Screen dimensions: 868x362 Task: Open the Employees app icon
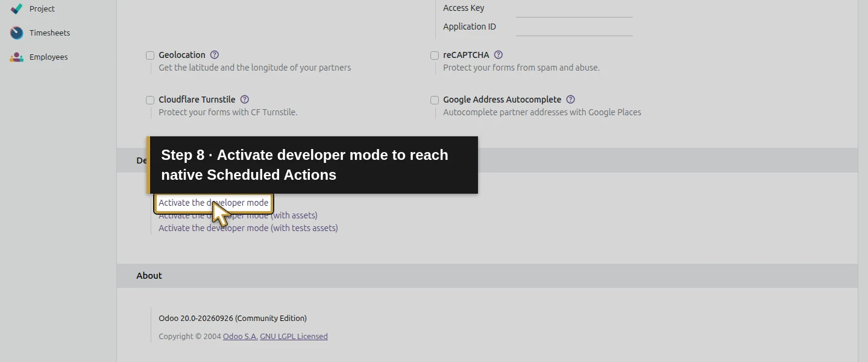tap(17, 57)
